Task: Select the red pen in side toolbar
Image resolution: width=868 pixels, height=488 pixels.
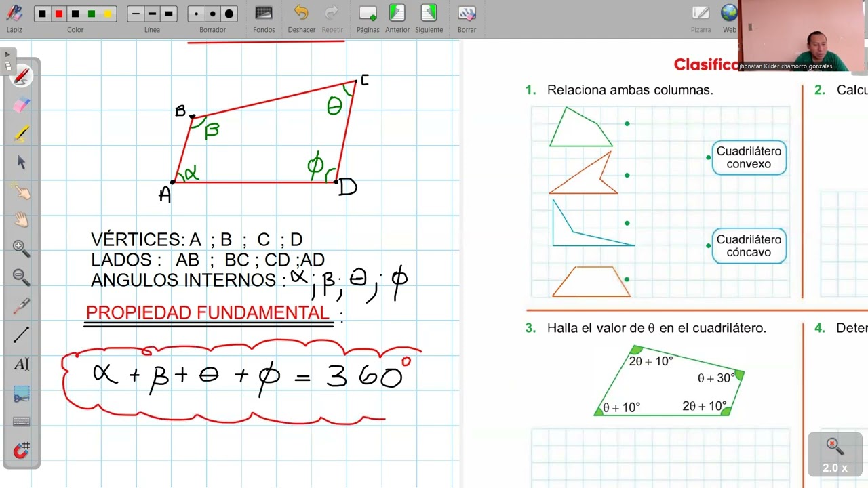Action: tap(22, 76)
